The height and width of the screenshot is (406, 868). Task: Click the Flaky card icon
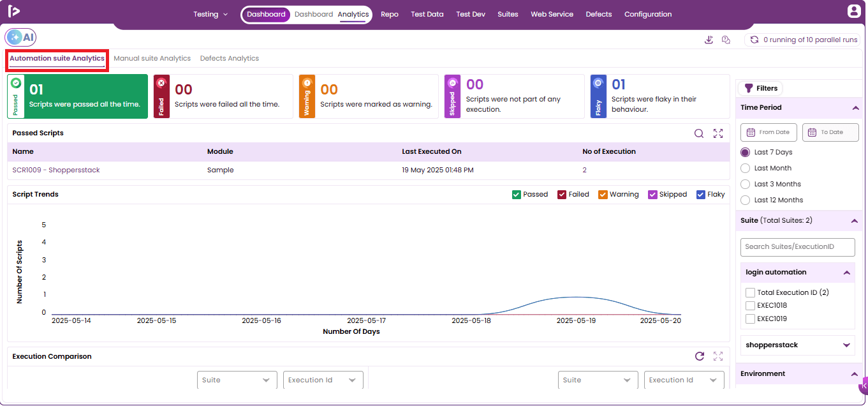click(598, 83)
